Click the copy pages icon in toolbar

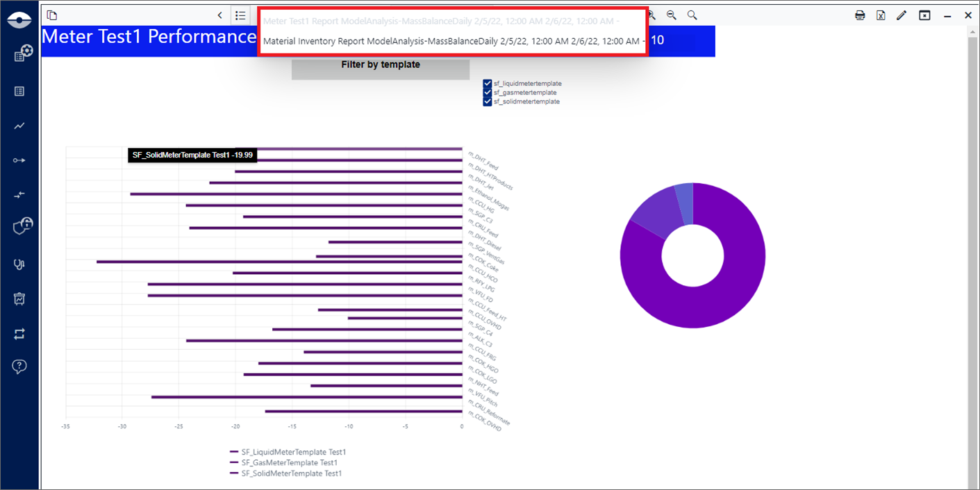click(x=52, y=15)
